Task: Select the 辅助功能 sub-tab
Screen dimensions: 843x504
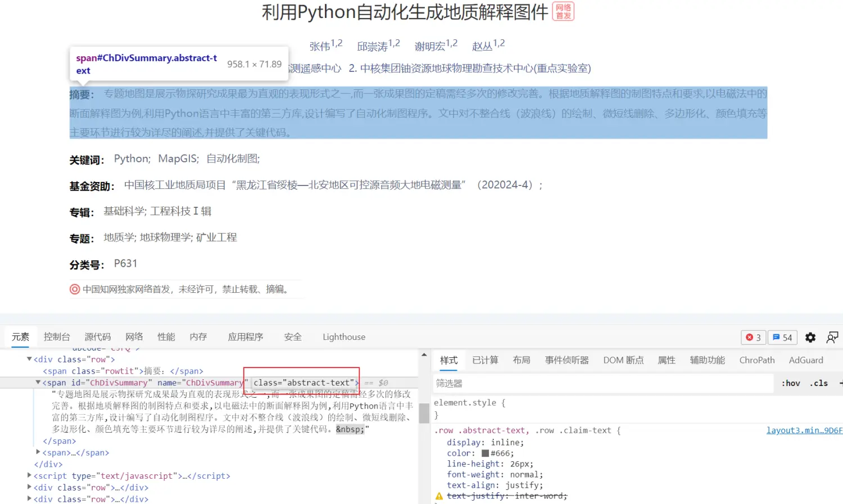Action: (708, 360)
